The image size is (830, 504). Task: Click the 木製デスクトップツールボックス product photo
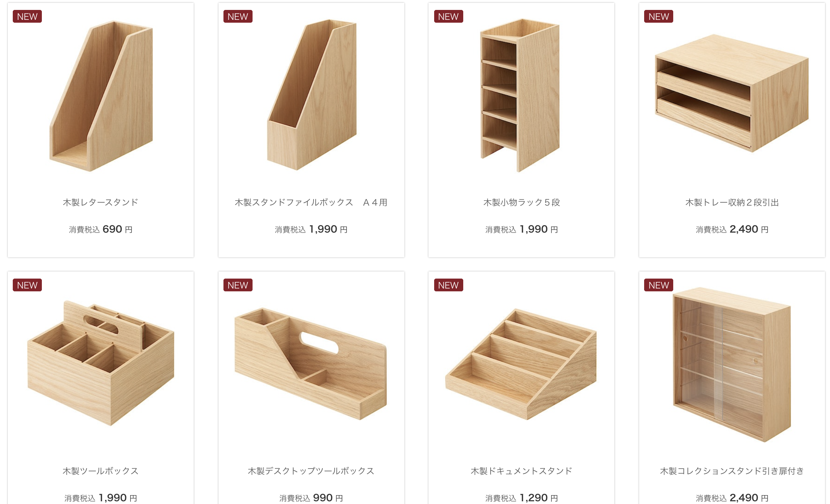[311, 364]
